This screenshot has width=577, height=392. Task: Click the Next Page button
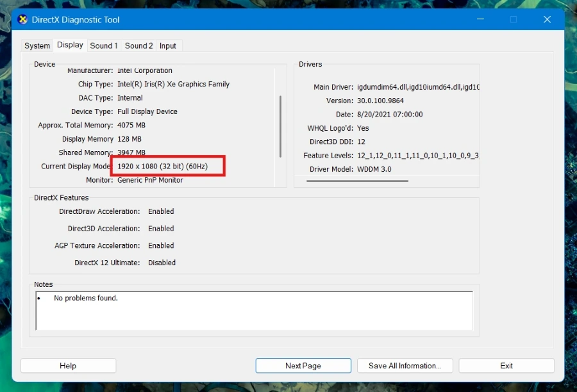303,366
